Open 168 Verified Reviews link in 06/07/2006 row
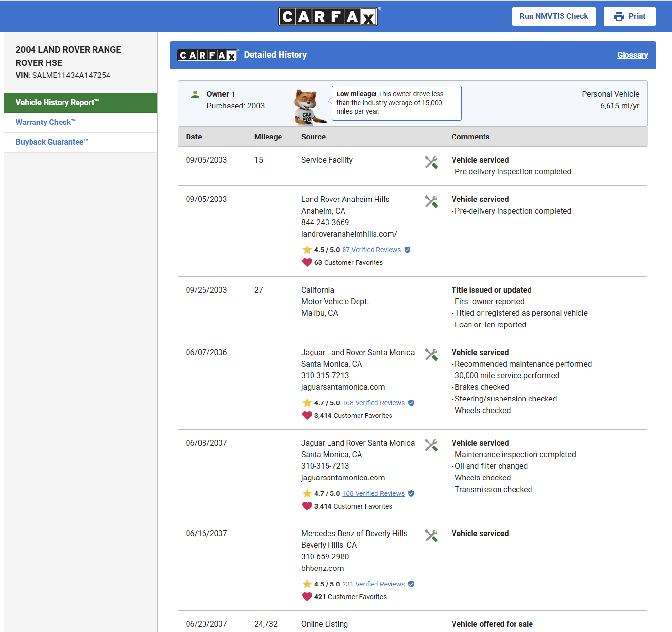Screen dimensions: 672x632 [x=373, y=403]
